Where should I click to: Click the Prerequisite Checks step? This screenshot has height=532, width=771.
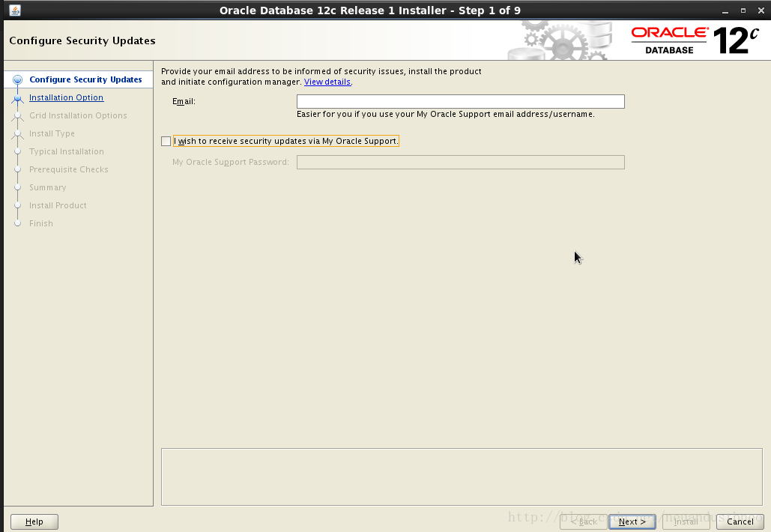point(69,169)
